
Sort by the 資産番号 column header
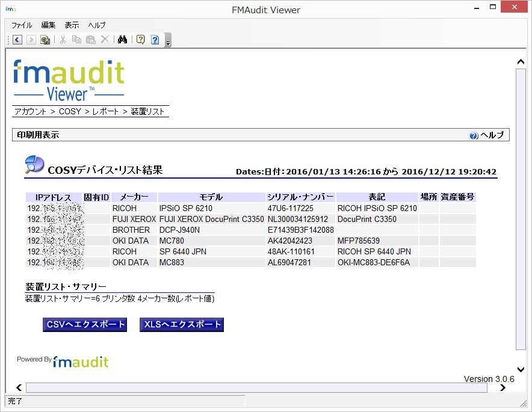pyautogui.click(x=458, y=197)
